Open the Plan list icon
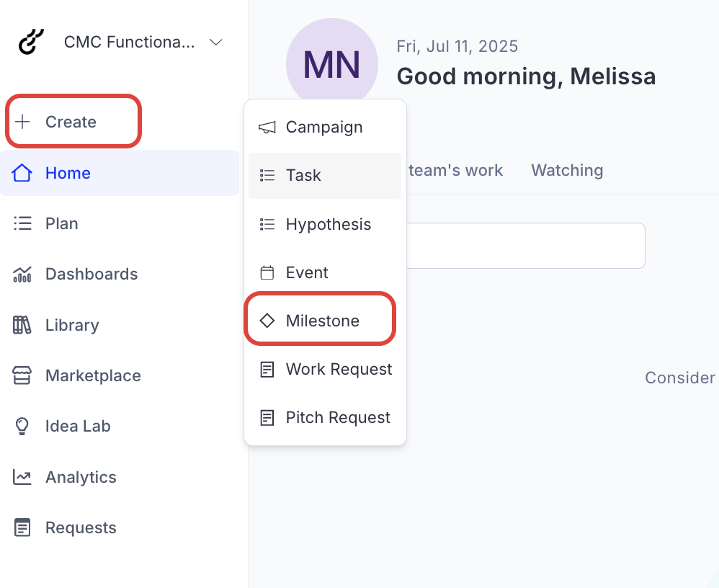The image size is (719, 588). (22, 223)
